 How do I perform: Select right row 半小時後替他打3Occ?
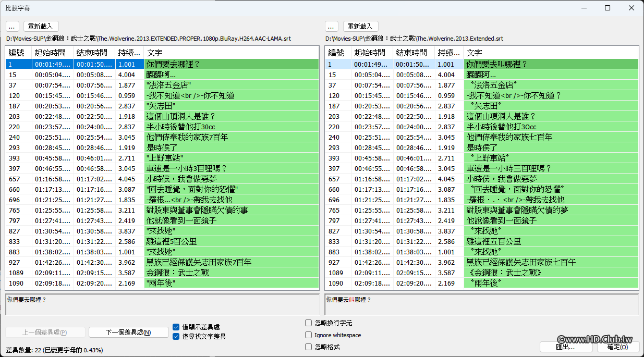click(x=482, y=127)
